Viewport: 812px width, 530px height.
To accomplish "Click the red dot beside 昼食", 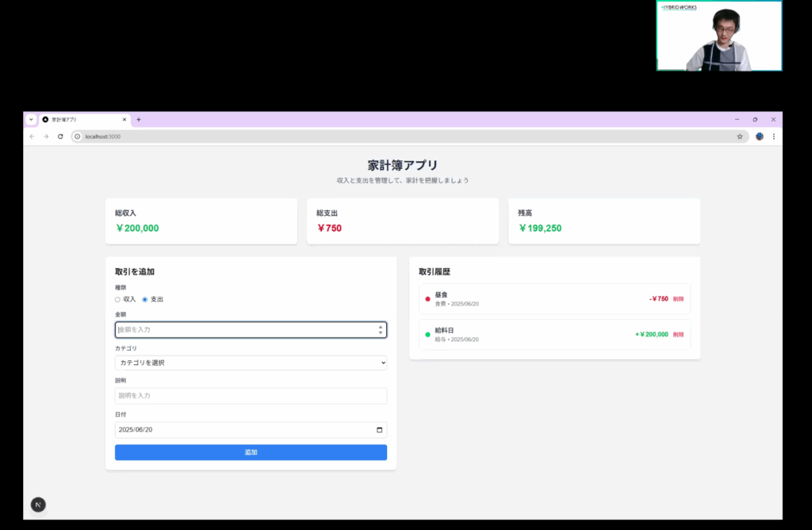I will point(427,299).
